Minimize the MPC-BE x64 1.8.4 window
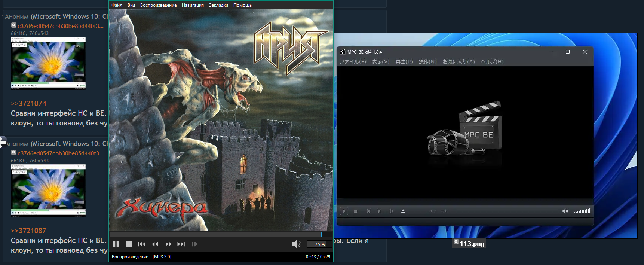 tap(551, 52)
